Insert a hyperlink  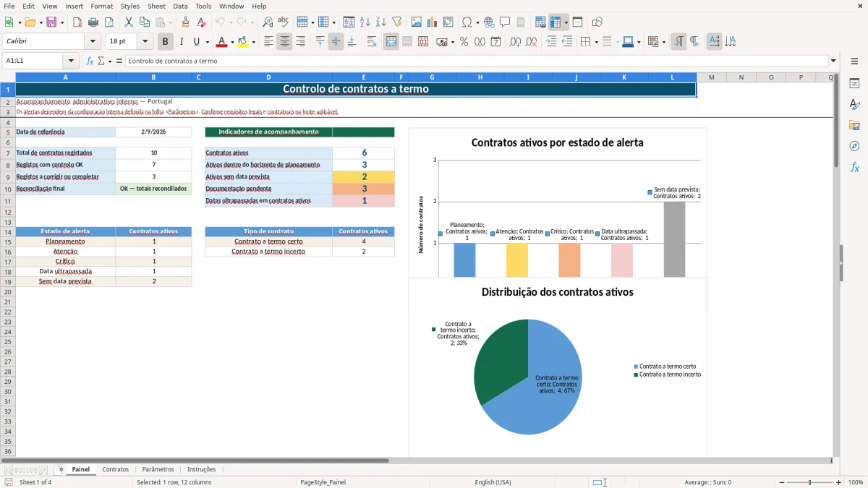click(489, 22)
